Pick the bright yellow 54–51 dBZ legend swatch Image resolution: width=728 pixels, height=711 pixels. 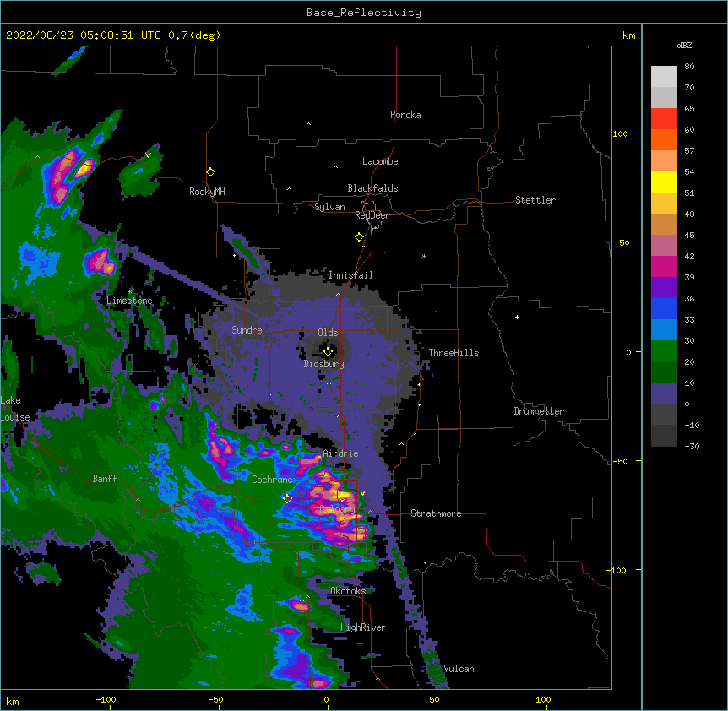[x=664, y=182]
